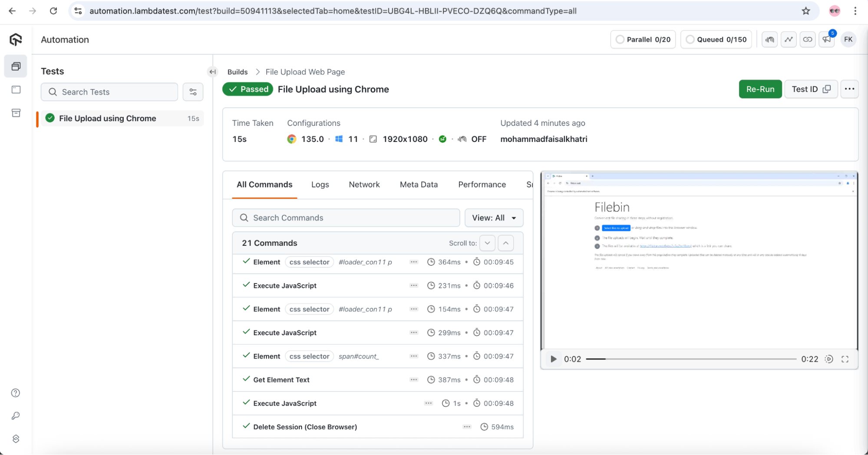Switch to the Network tab
This screenshot has width=868, height=455.
[x=364, y=185]
